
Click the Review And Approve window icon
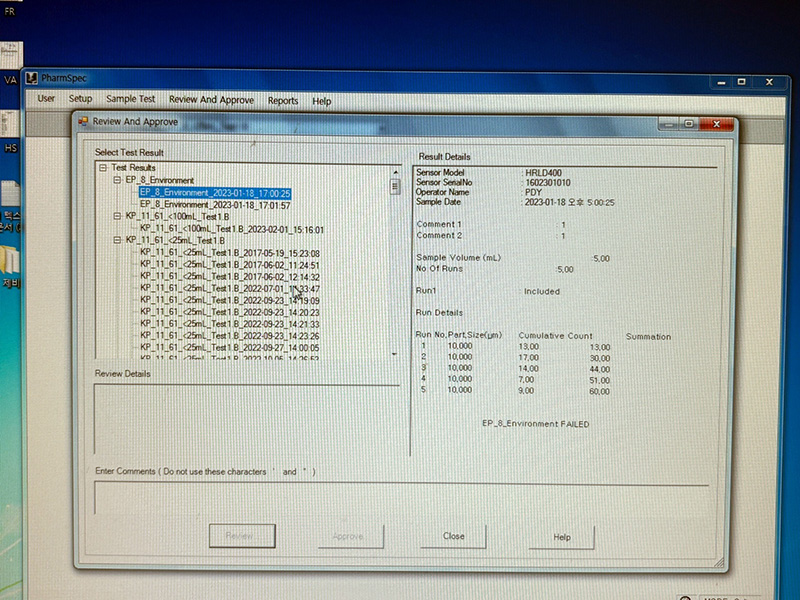82,122
